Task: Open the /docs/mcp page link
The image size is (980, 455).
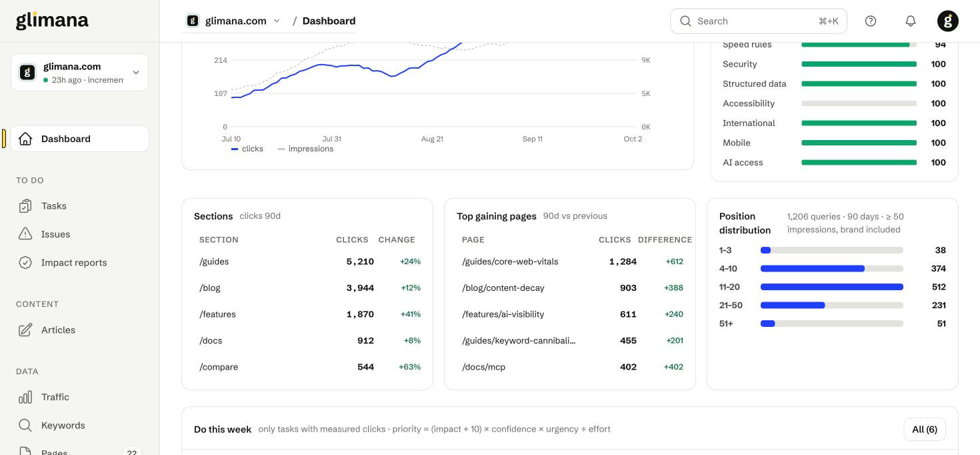Action: 484,367
